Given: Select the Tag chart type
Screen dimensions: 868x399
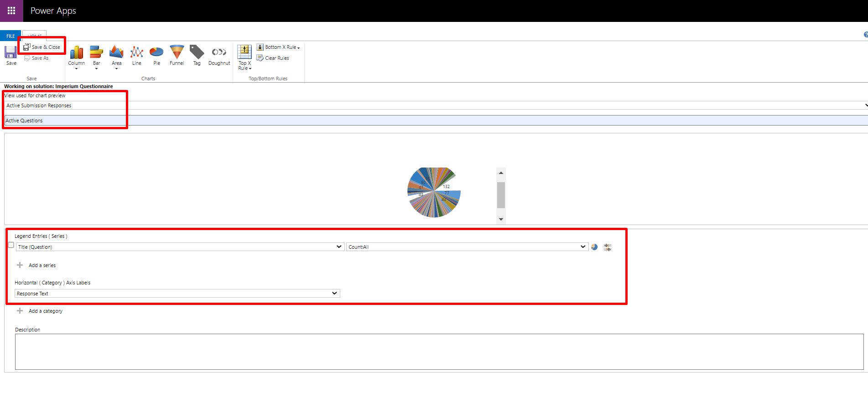Looking at the screenshot, I should coord(197,56).
